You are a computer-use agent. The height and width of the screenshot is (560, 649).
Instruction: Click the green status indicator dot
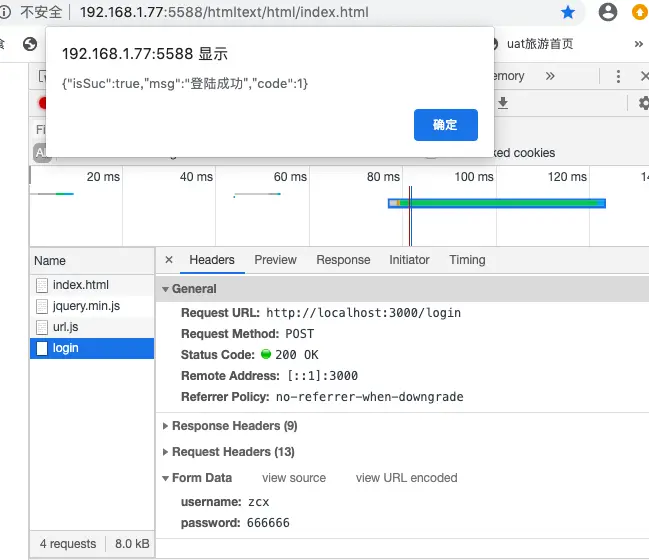[x=266, y=354]
